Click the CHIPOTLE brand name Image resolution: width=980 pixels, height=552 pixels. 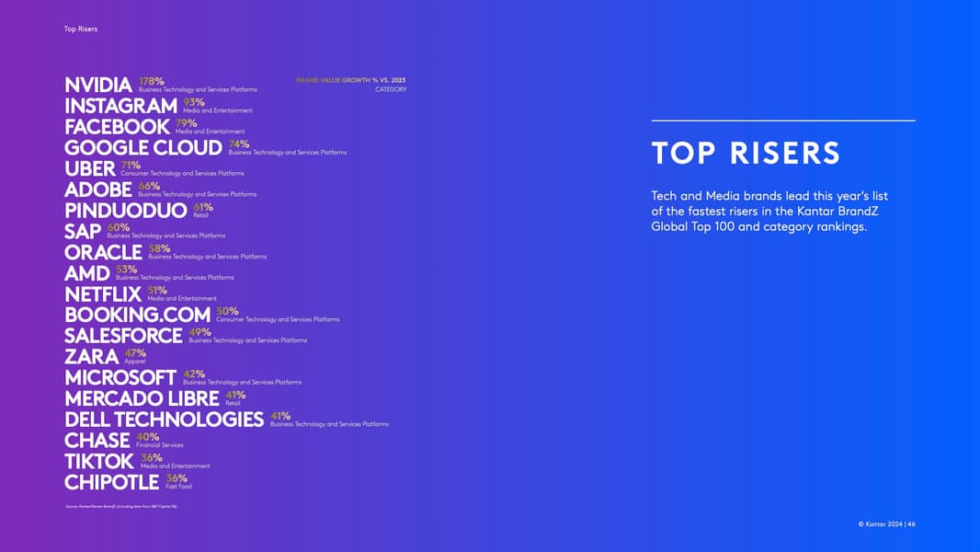tap(112, 483)
